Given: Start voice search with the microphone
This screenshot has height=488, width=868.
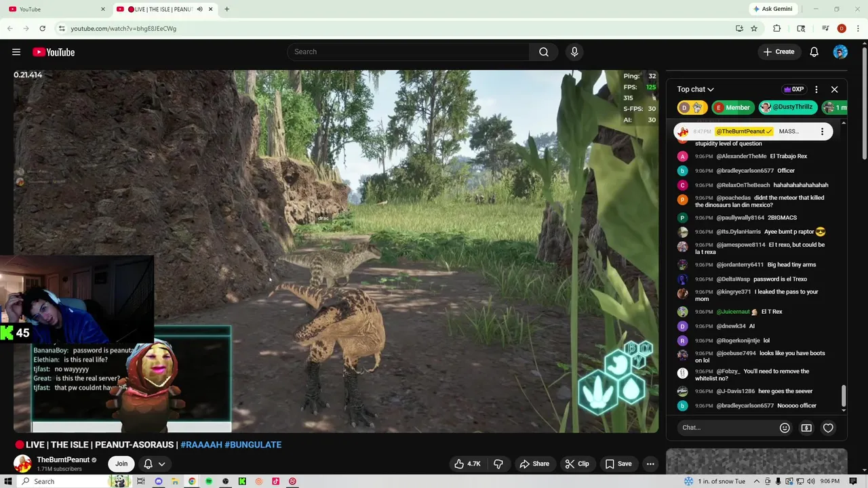Looking at the screenshot, I should pyautogui.click(x=574, y=52).
